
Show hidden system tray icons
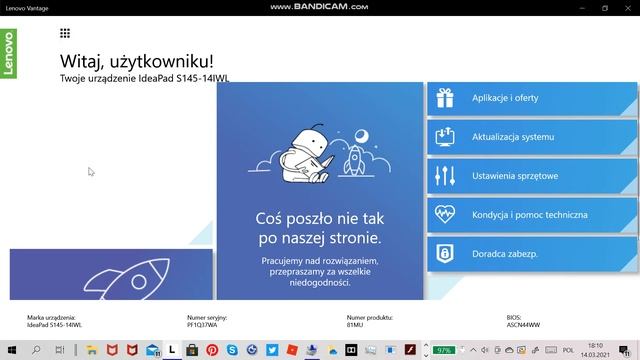coord(473,350)
